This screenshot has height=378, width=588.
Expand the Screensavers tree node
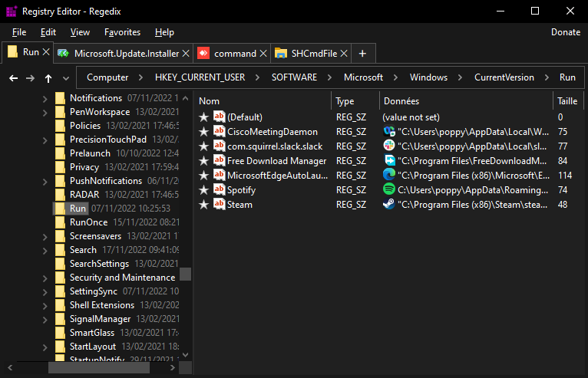pos(45,237)
